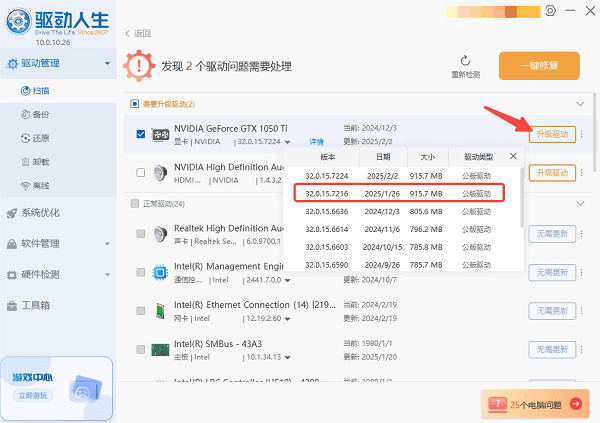
Task: Check the Intel SMBus - 43A3 checkbox
Action: pos(140,350)
